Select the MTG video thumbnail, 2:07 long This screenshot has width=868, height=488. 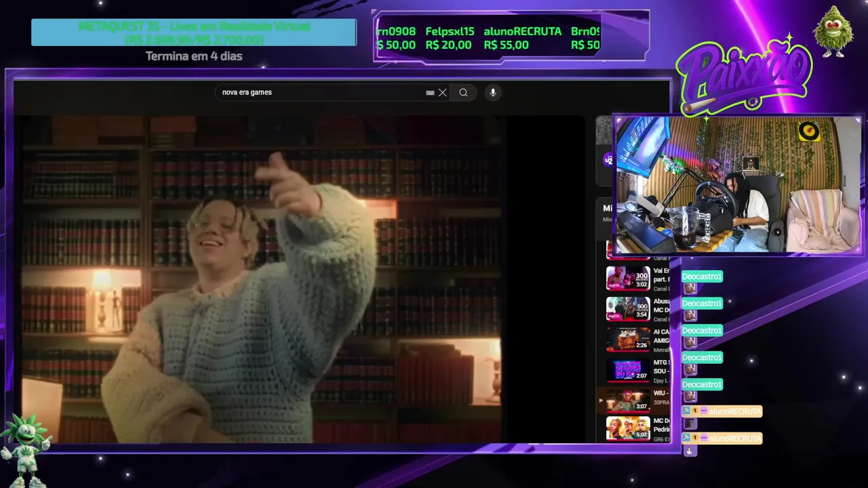[x=628, y=369]
